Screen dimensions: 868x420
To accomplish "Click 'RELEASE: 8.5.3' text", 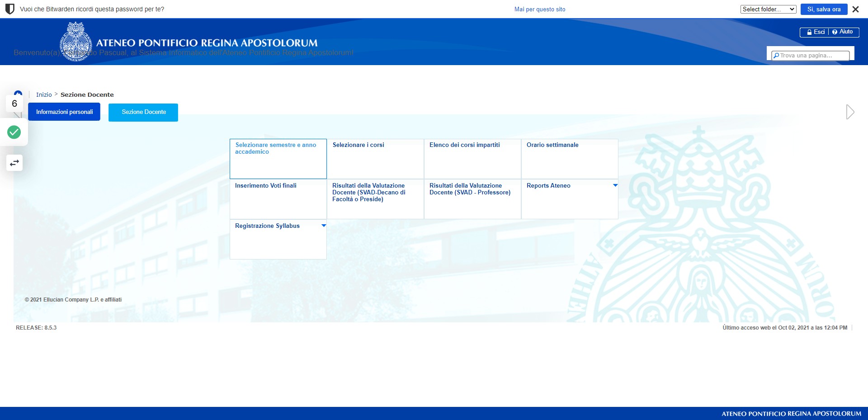I will 36,328.
